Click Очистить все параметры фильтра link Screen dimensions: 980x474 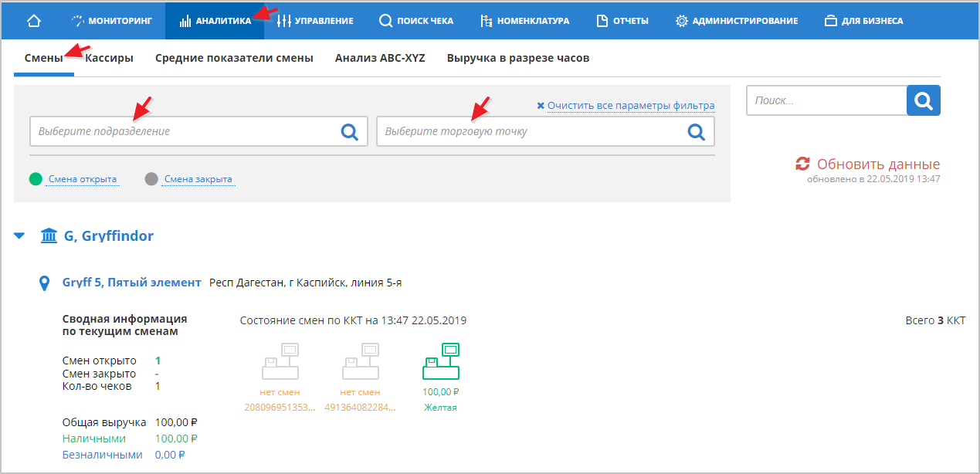tap(630, 106)
